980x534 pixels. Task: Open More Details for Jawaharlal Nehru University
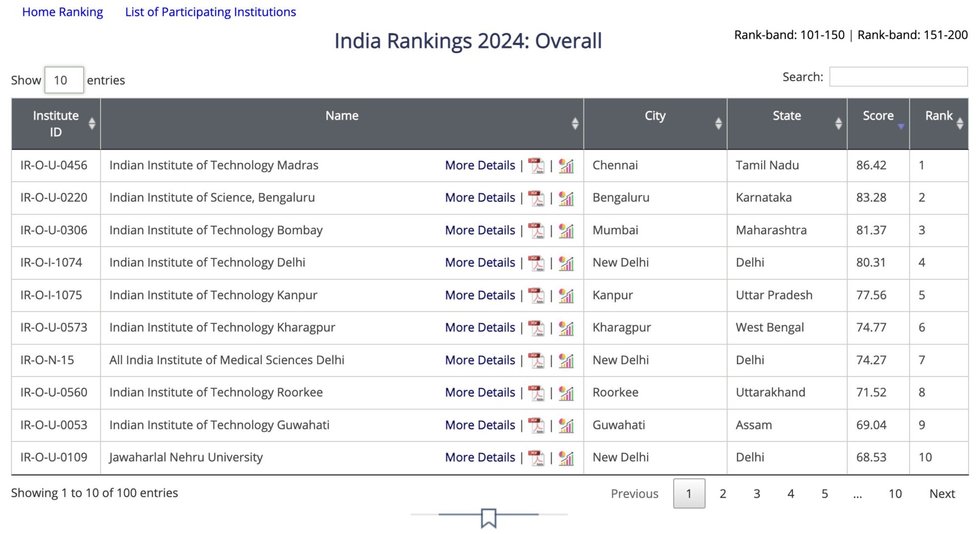480,457
